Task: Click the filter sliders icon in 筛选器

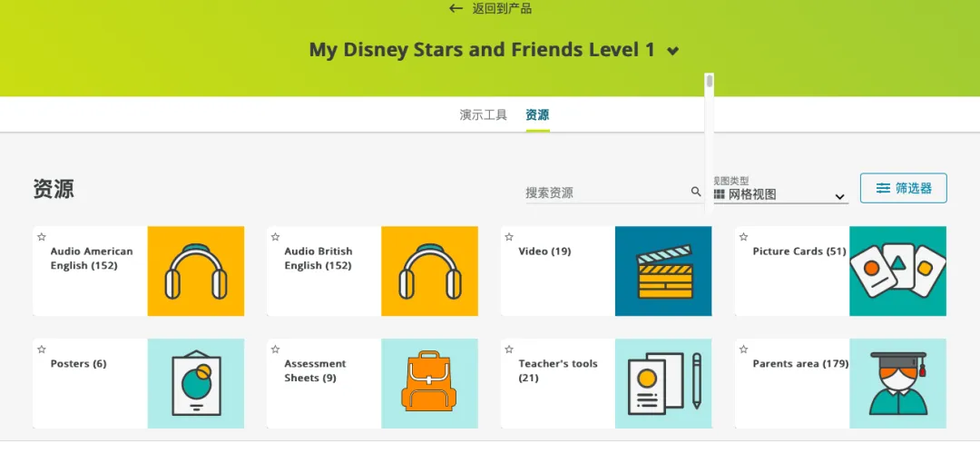Action: [883, 188]
